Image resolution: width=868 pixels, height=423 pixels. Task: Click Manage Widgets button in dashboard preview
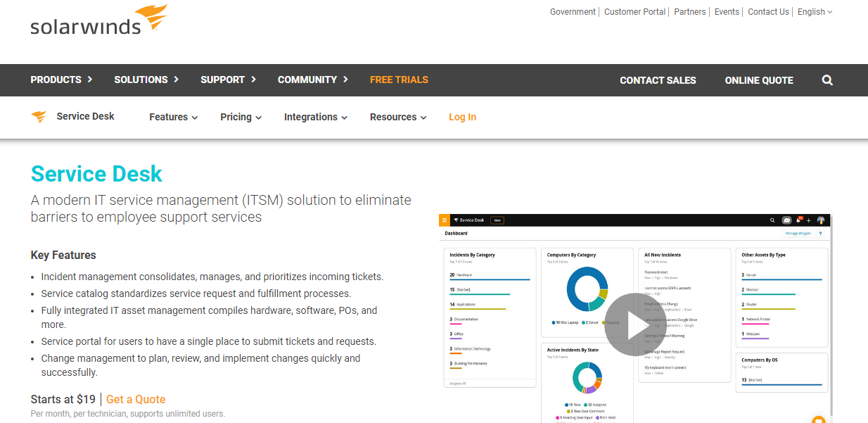point(798,233)
